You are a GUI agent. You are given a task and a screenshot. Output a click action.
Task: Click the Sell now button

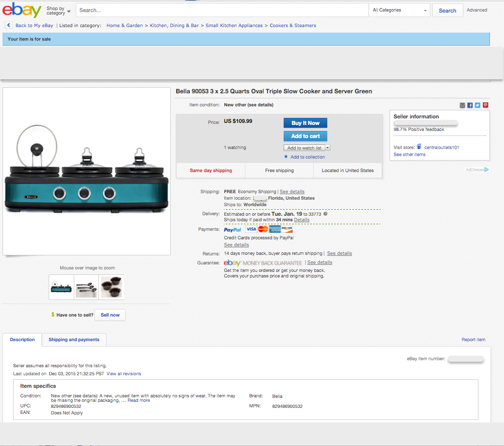(110, 315)
